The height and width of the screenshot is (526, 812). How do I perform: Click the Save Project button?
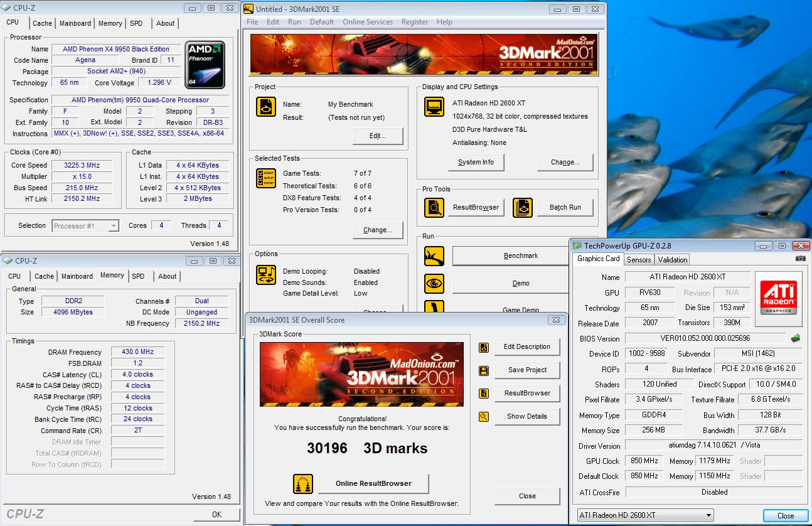click(527, 370)
